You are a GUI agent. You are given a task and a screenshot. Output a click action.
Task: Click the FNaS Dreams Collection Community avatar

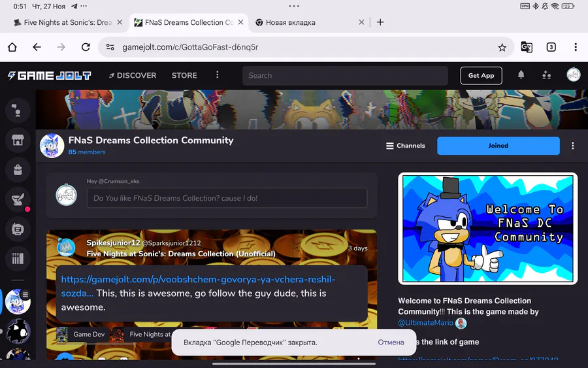click(x=52, y=146)
